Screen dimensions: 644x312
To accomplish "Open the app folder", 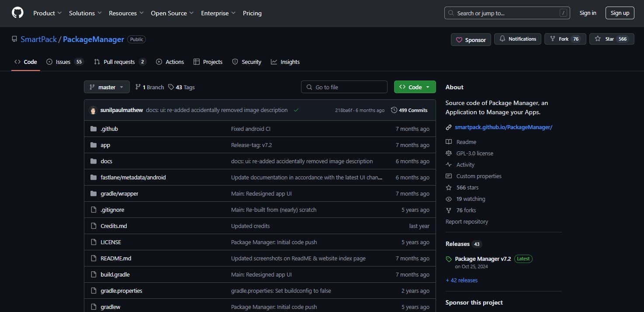I will click(105, 145).
